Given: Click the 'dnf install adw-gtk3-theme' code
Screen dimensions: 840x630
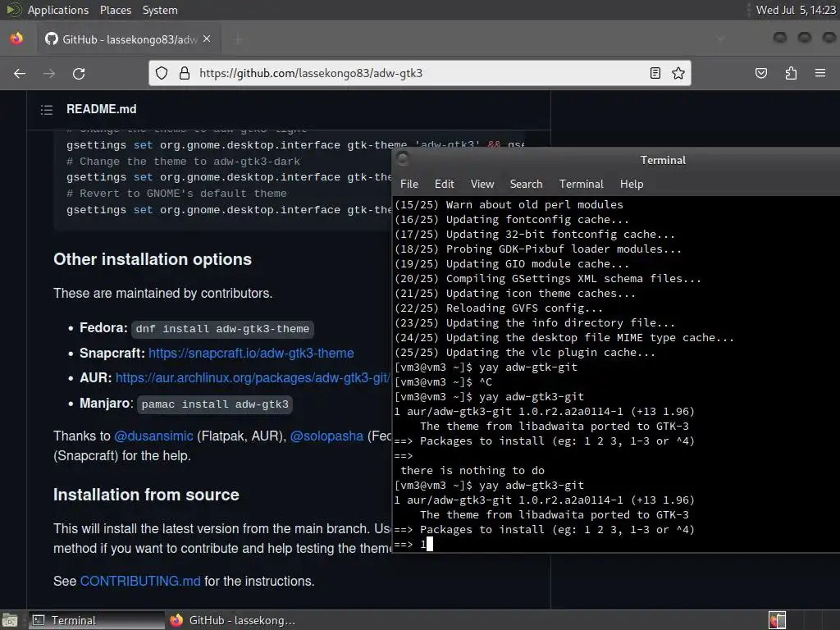Looking at the screenshot, I should (222, 329).
